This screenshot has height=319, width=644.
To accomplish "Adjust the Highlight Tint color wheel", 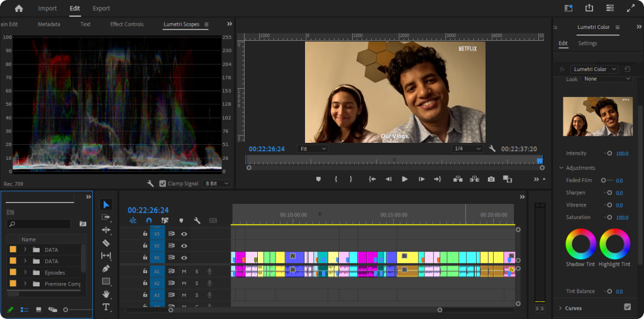I will point(614,243).
